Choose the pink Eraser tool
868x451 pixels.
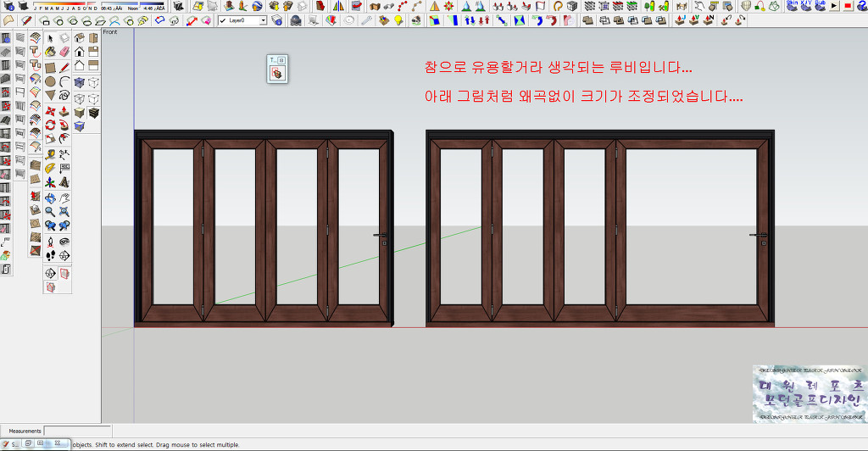pyautogui.click(x=64, y=52)
